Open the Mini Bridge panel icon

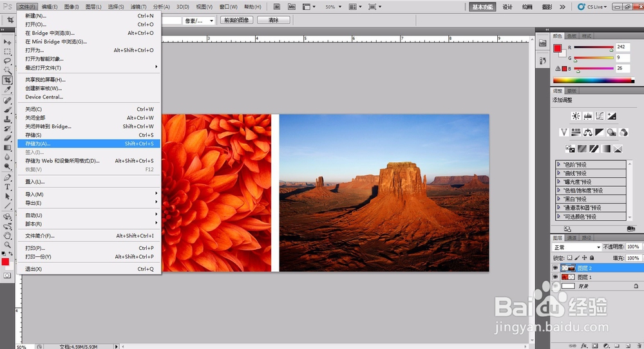tap(542, 43)
